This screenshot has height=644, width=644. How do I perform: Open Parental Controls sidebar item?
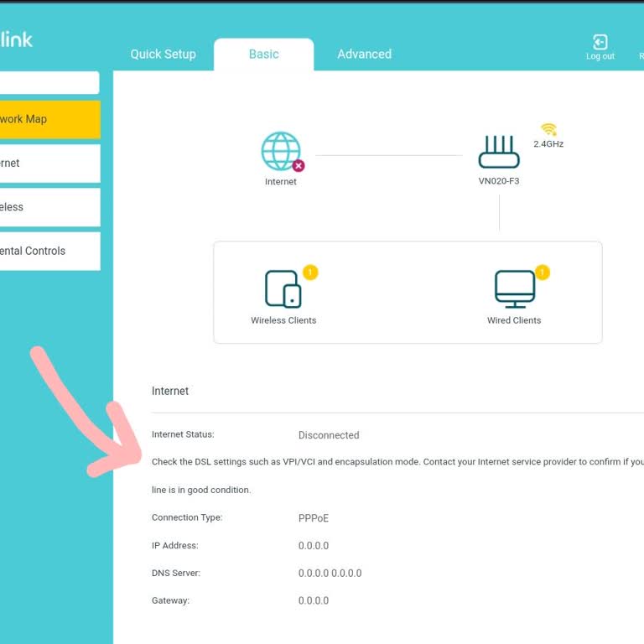[50, 252]
